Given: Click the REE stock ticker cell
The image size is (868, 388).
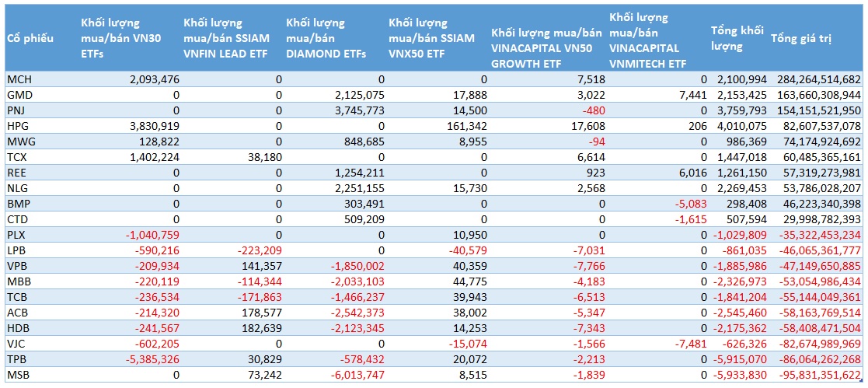Looking at the screenshot, I should 16,172.
